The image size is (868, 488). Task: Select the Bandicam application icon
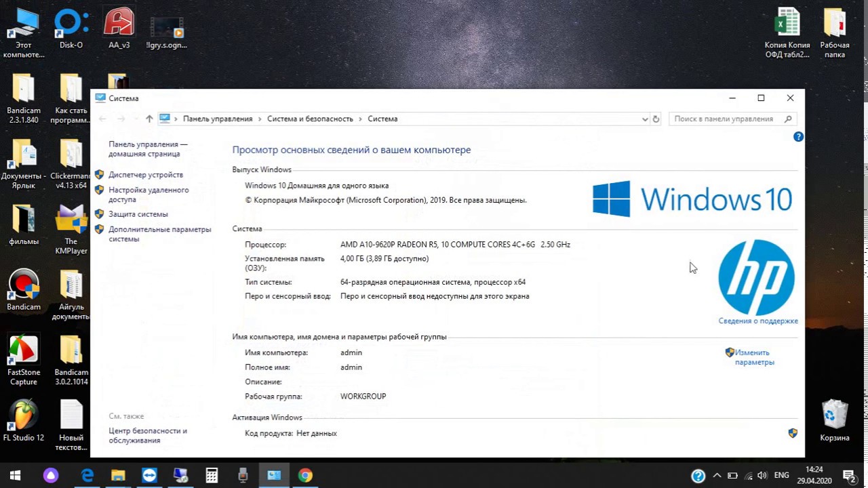[24, 290]
